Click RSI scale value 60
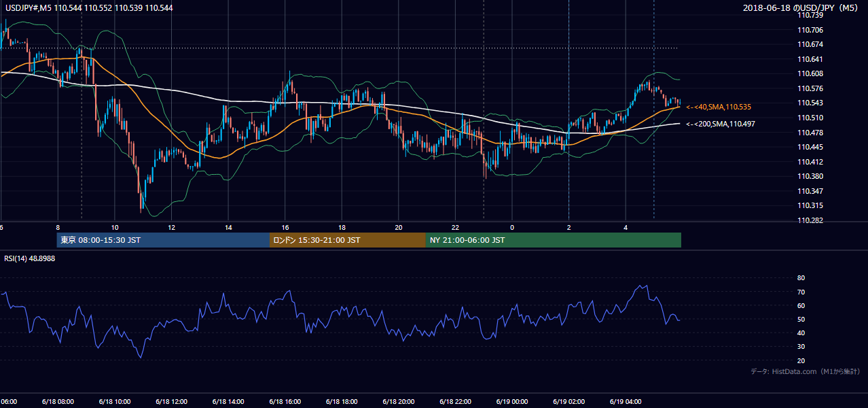 point(801,305)
